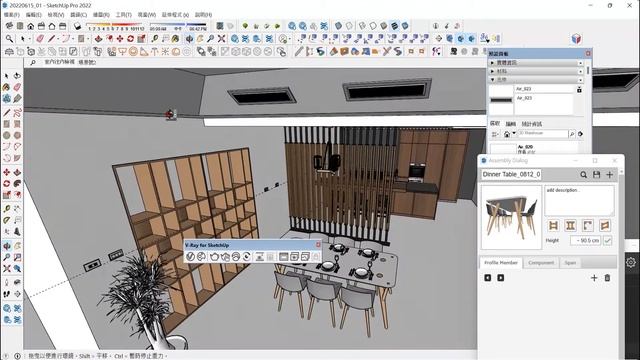Save assembly with floppy disk icon
Viewport: 640px width, 360px height.
pyautogui.click(x=596, y=175)
